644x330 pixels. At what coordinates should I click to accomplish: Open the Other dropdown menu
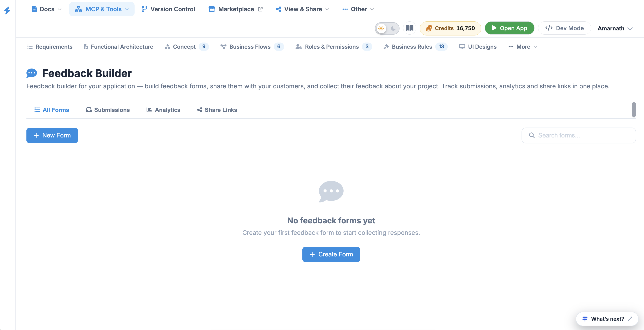pyautogui.click(x=358, y=9)
